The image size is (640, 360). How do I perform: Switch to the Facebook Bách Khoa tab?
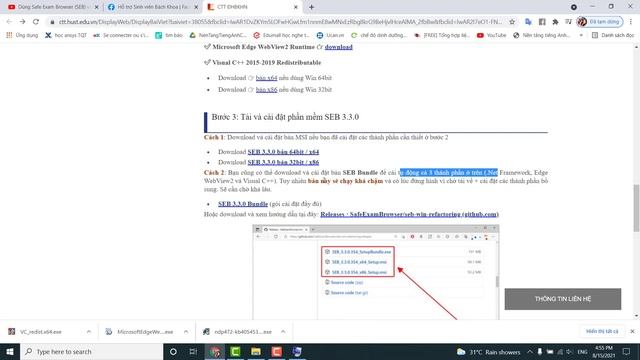coord(151,7)
